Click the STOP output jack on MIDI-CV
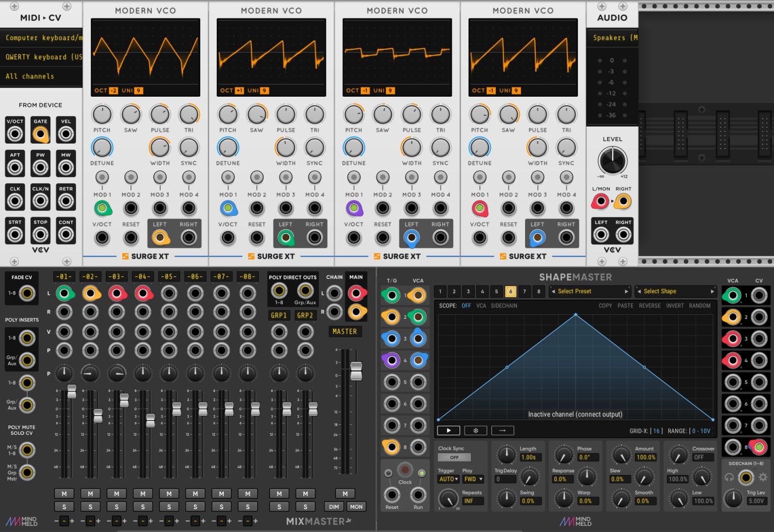 click(x=40, y=234)
